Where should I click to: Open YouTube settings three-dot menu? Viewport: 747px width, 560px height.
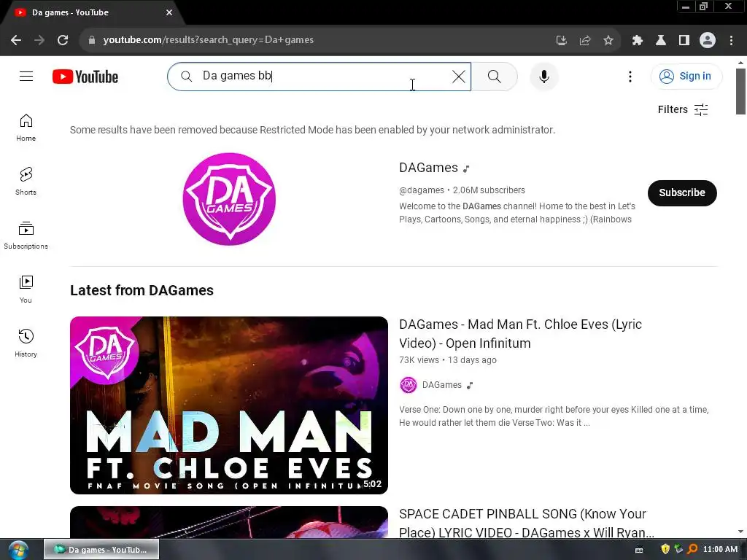pyautogui.click(x=630, y=76)
